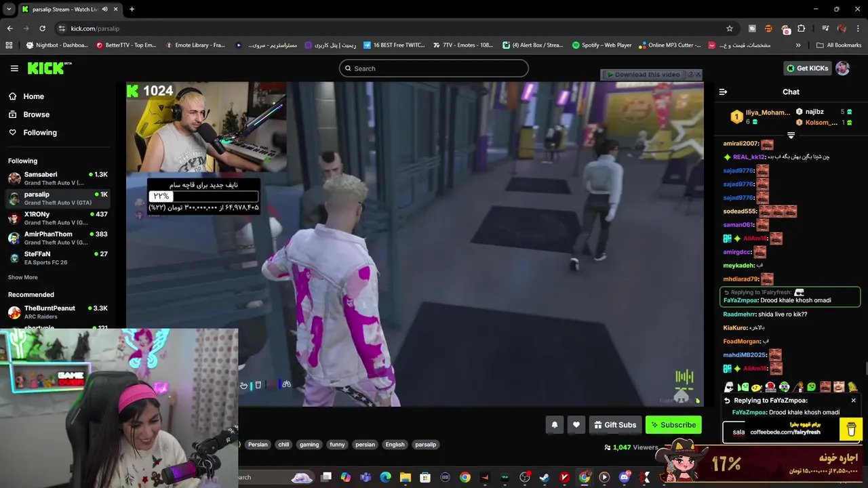This screenshot has width=868, height=488.
Task: Open Task View from taskbar
Action: pos(326,477)
